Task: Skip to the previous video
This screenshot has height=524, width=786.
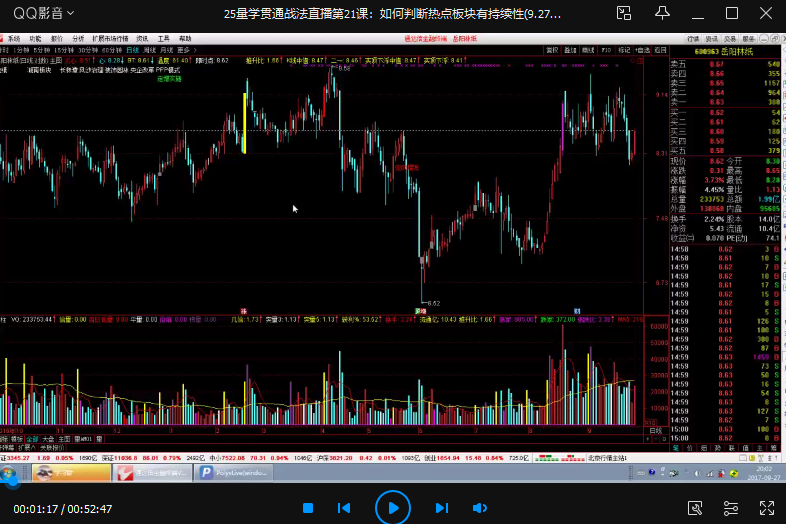Action: point(344,508)
